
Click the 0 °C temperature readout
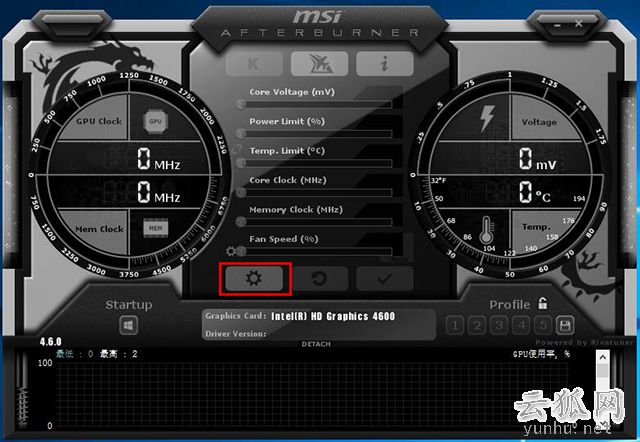pyautogui.click(x=535, y=192)
